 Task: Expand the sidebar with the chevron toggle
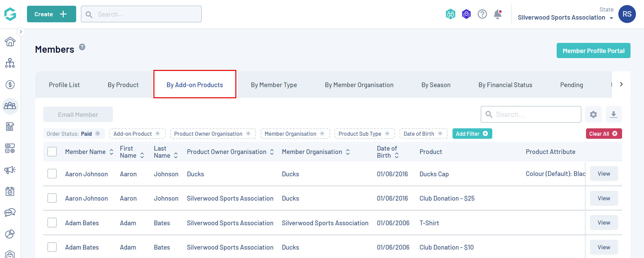(21, 32)
